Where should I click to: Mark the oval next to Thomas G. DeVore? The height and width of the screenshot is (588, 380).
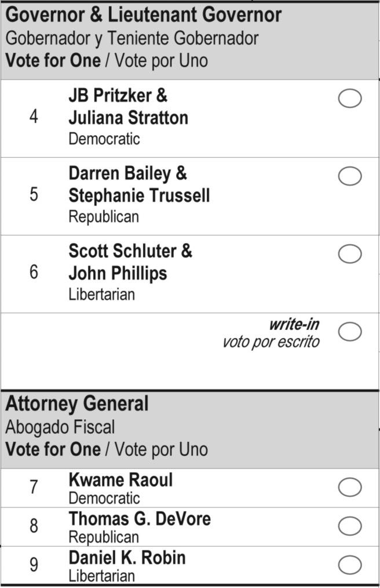pyautogui.click(x=349, y=526)
